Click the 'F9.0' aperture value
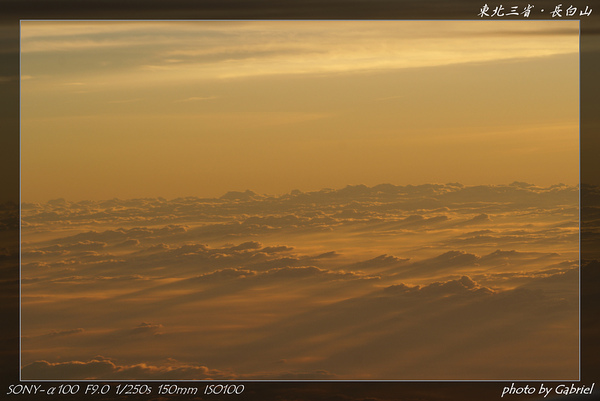 click(x=97, y=390)
